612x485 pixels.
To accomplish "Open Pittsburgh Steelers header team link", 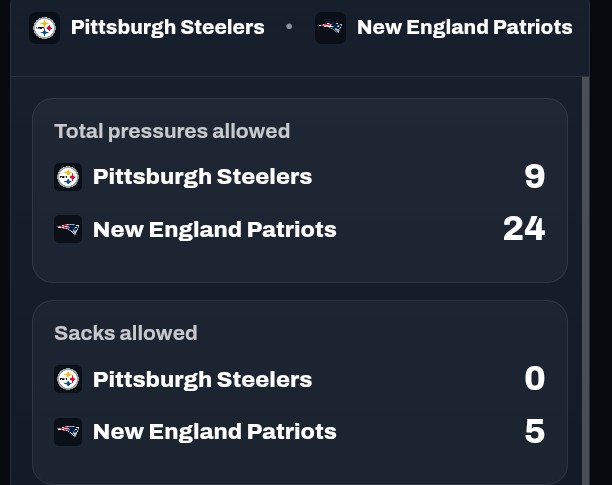I will [167, 27].
